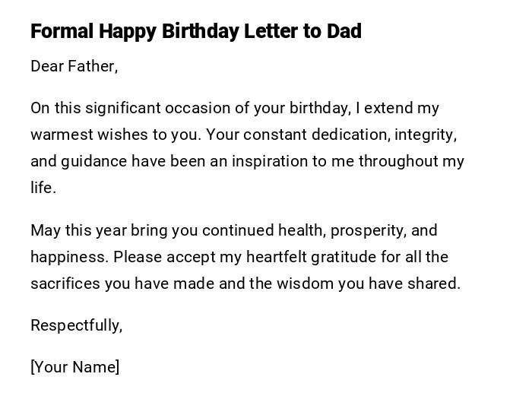This screenshot has height=415, width=532.
Task: Click the word "life." ending the first paragraph
Action: pyautogui.click(x=43, y=188)
